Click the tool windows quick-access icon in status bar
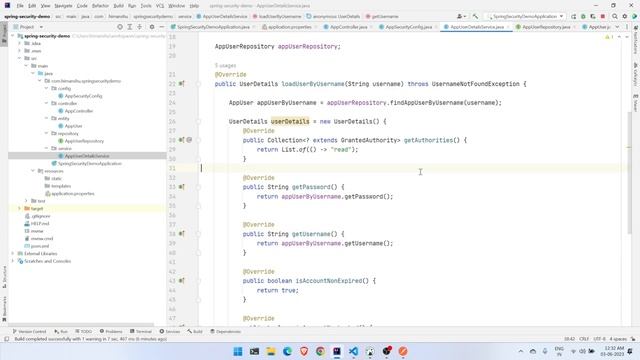The image size is (640, 360). (7, 339)
